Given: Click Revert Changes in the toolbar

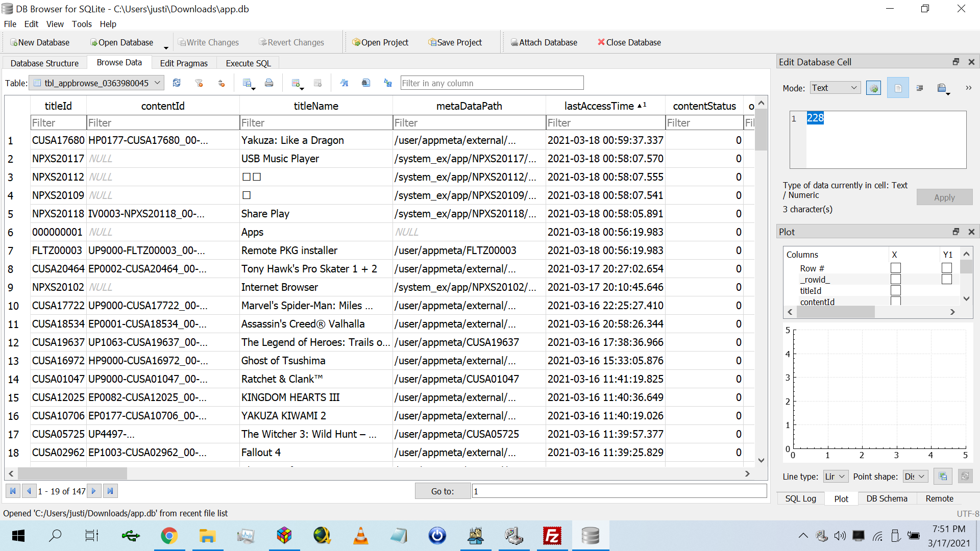Looking at the screenshot, I should [x=291, y=42].
